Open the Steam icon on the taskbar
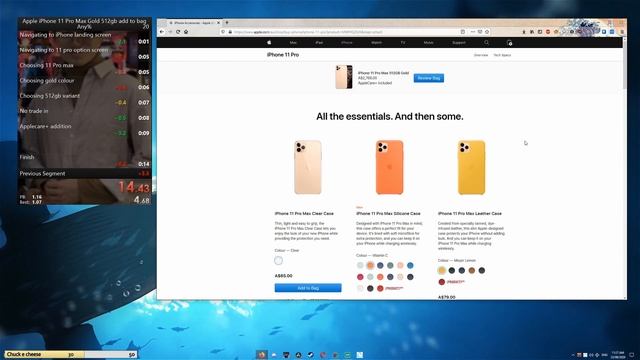 click(x=311, y=355)
